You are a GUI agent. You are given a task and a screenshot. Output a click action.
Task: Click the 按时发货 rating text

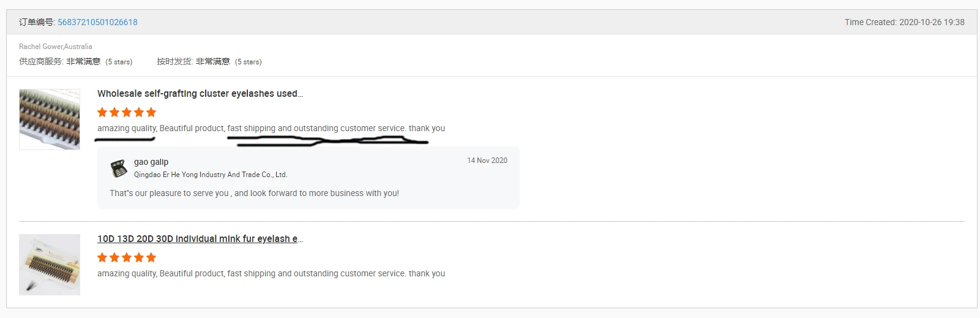193,61
